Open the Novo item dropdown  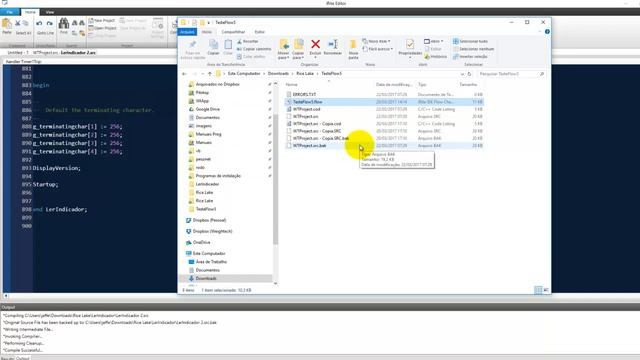(x=376, y=41)
